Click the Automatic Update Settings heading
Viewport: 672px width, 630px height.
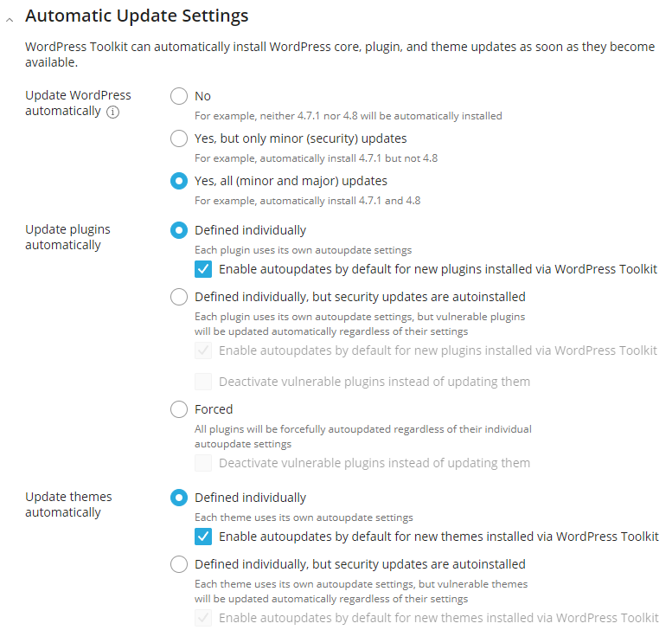[x=137, y=16]
